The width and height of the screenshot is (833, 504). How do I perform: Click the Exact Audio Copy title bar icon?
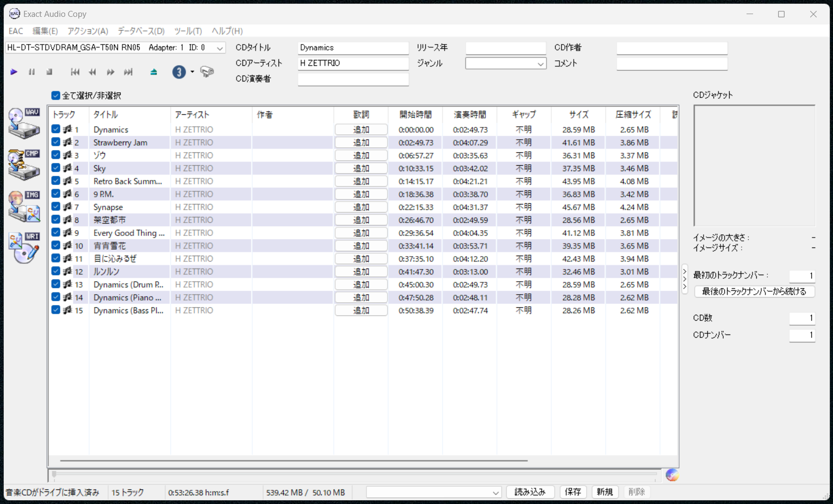tap(15, 14)
